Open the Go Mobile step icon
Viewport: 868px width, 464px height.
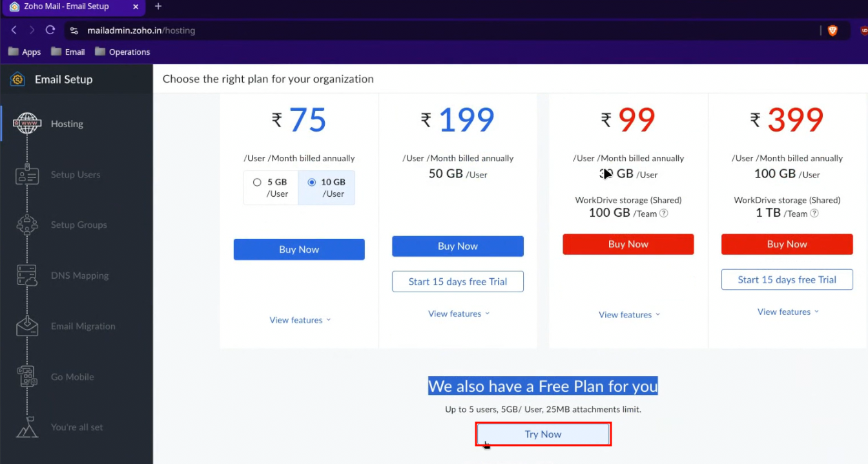[27, 377]
